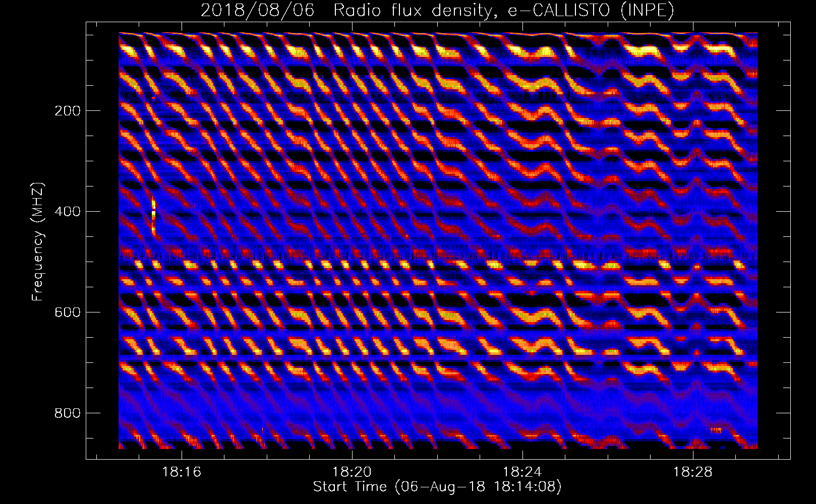
Task: Click the 'Frequency (MHZ)' axis label
Action: click(x=38, y=242)
